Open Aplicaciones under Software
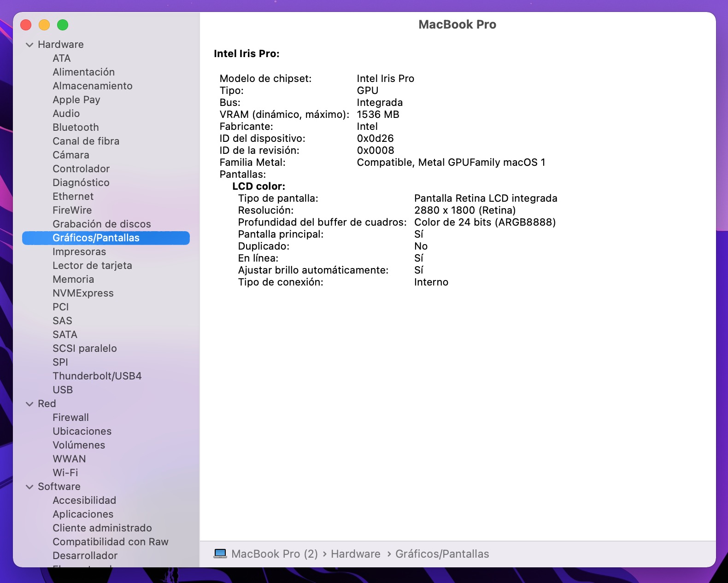 tap(83, 514)
